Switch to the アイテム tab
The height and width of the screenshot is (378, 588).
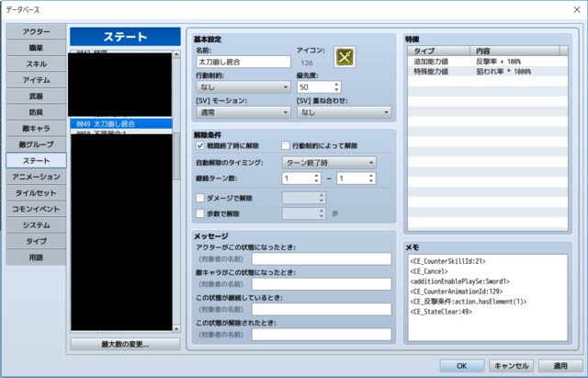(x=36, y=80)
